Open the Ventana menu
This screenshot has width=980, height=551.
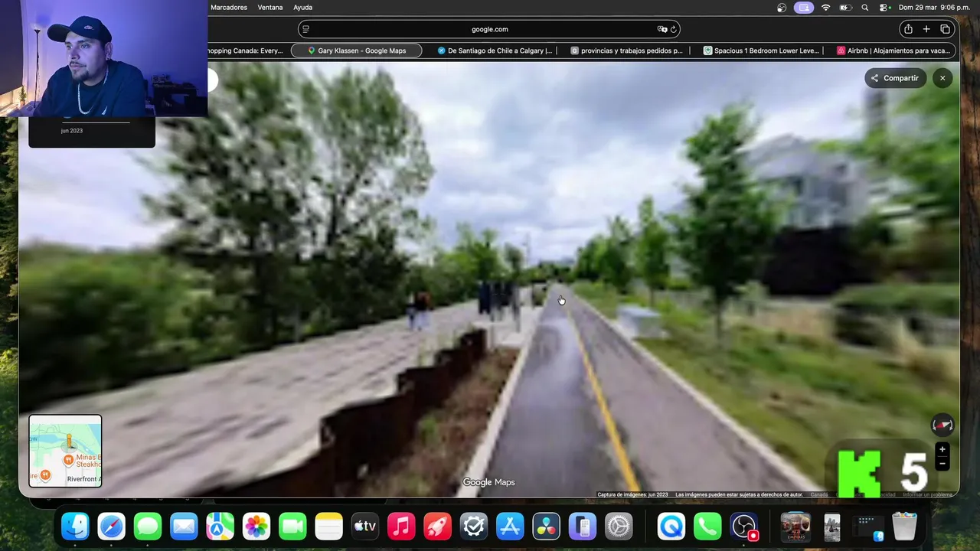click(270, 7)
